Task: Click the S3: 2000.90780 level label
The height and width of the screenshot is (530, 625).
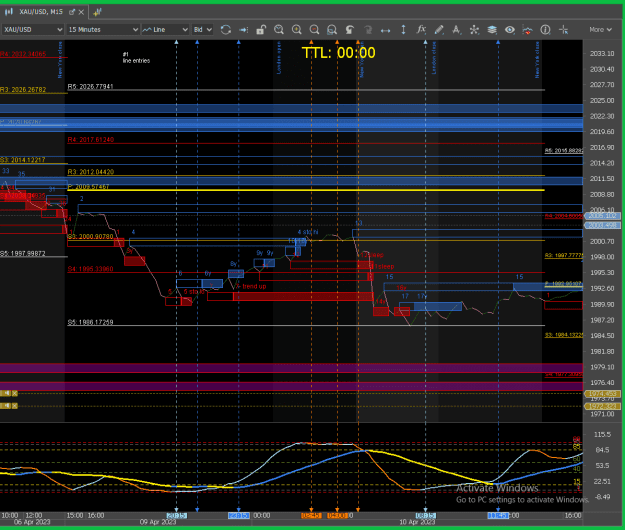Action: pos(90,236)
